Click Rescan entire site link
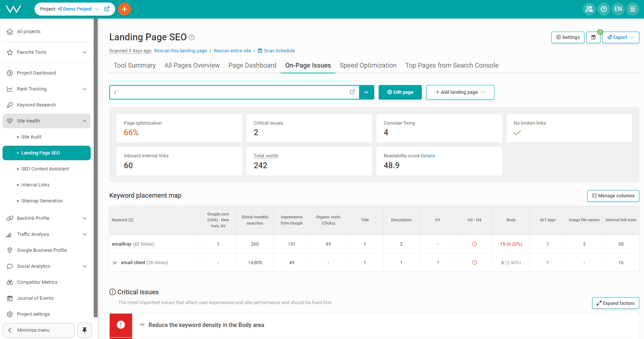This screenshot has width=644, height=339. [x=232, y=51]
